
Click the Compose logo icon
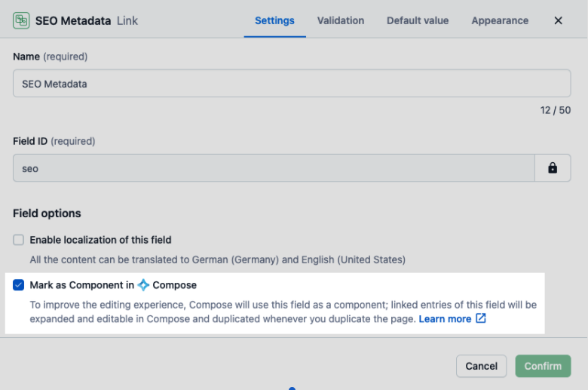(143, 285)
